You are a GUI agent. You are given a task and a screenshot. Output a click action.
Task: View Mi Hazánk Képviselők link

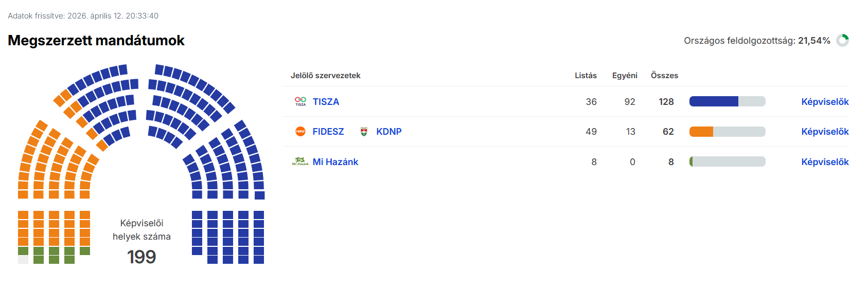point(825,162)
